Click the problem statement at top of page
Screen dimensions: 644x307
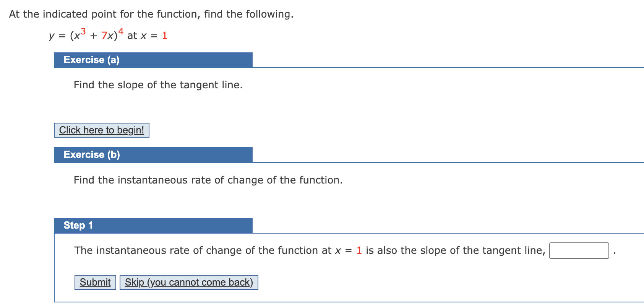pyautogui.click(x=151, y=14)
